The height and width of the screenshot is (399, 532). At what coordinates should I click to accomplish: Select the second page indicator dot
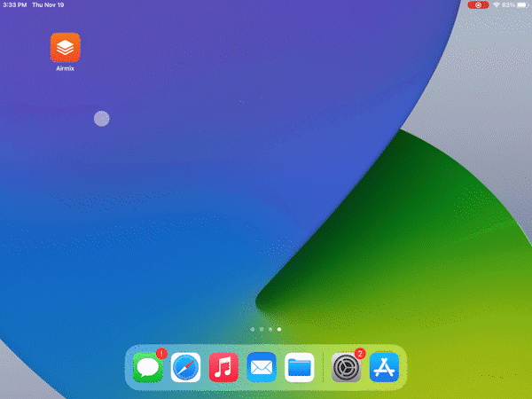[262, 329]
